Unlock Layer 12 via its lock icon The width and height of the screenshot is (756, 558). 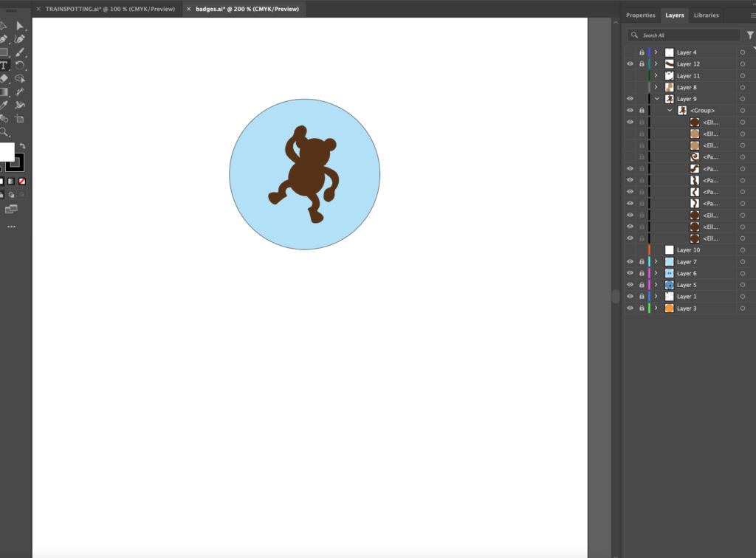pyautogui.click(x=642, y=63)
